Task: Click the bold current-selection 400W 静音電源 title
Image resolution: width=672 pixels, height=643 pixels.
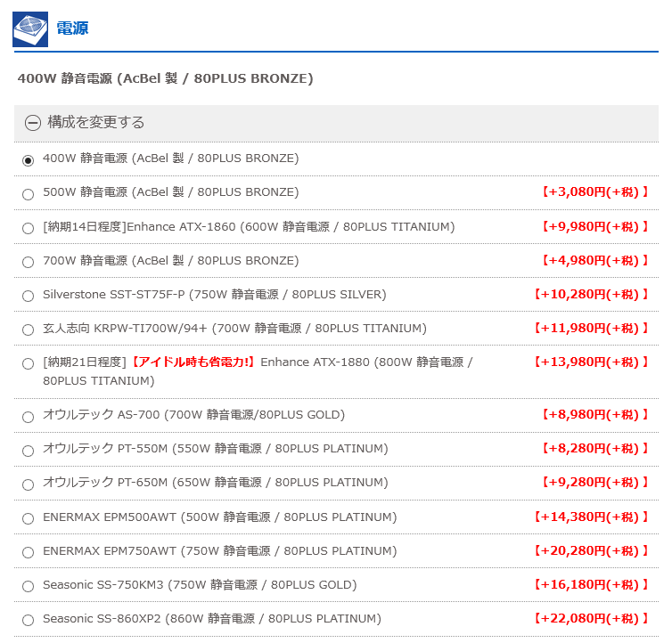Action: tap(166, 78)
